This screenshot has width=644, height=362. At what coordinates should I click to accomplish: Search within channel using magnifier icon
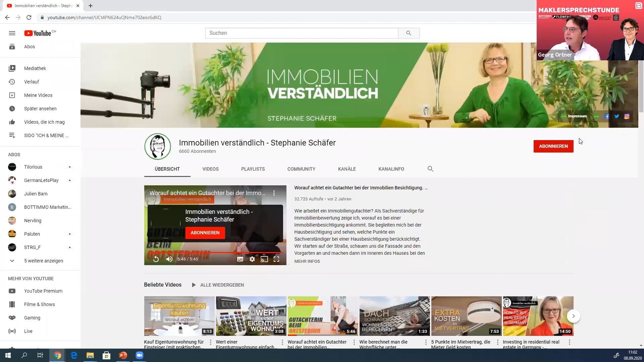click(430, 169)
